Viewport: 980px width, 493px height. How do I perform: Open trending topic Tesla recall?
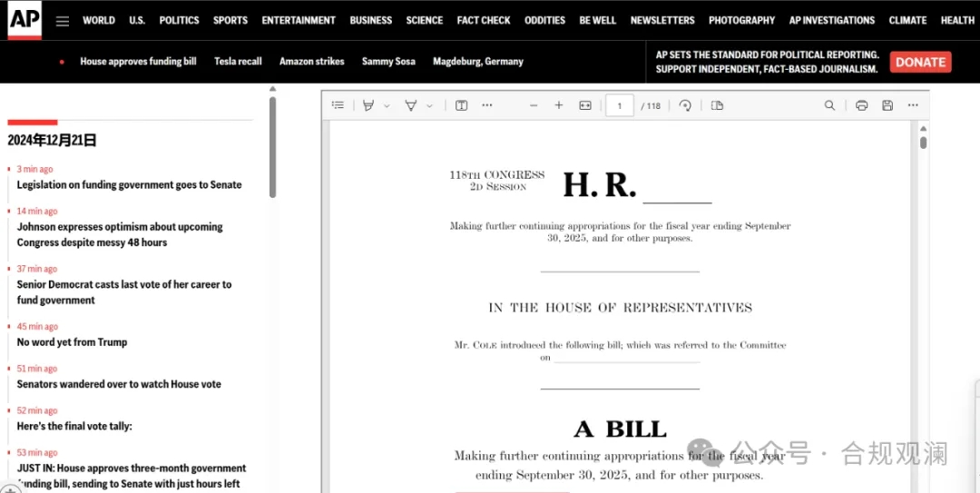tap(238, 62)
